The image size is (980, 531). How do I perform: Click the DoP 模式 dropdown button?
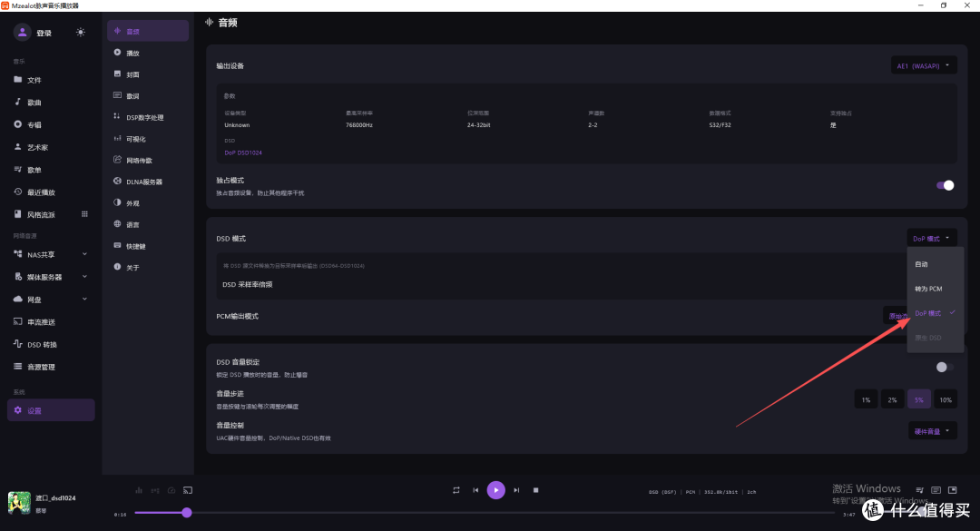coord(932,239)
